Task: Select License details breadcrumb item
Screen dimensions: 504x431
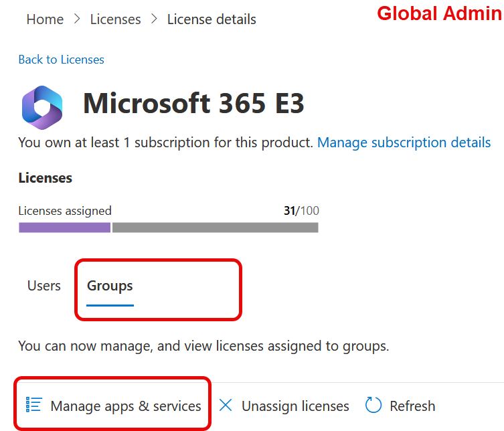Action: click(x=212, y=19)
